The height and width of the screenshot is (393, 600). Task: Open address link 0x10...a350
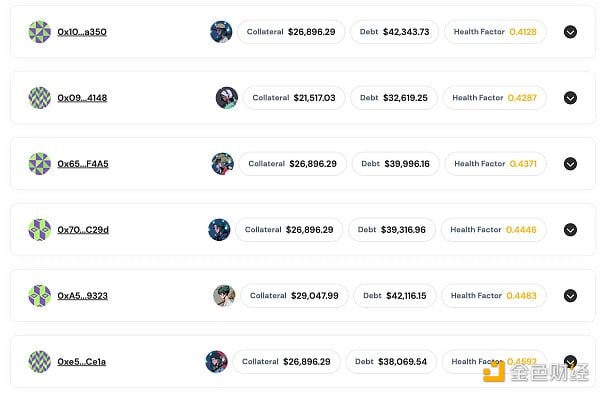click(82, 32)
